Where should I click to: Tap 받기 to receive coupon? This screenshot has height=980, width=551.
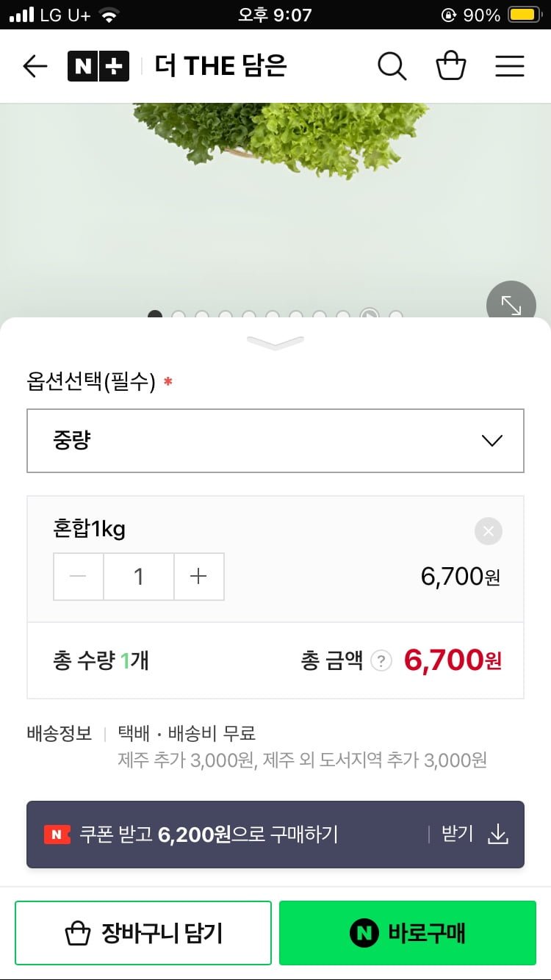(457, 835)
